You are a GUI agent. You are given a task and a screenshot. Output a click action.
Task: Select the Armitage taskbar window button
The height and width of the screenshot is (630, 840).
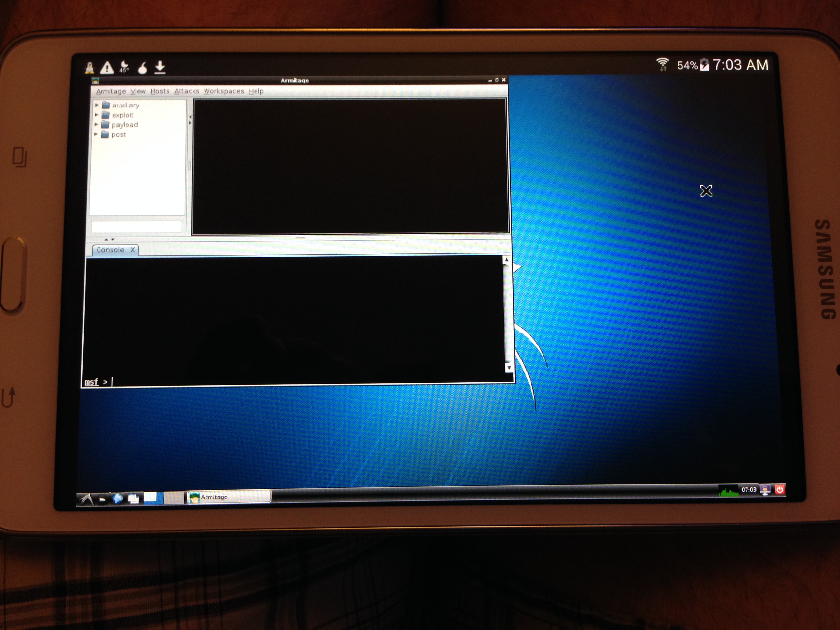(229, 497)
